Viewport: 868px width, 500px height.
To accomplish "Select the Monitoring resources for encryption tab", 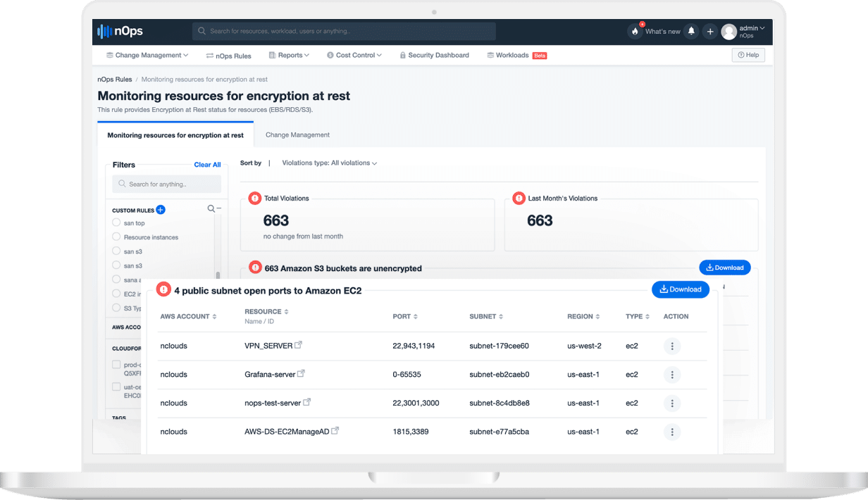I will (x=175, y=135).
